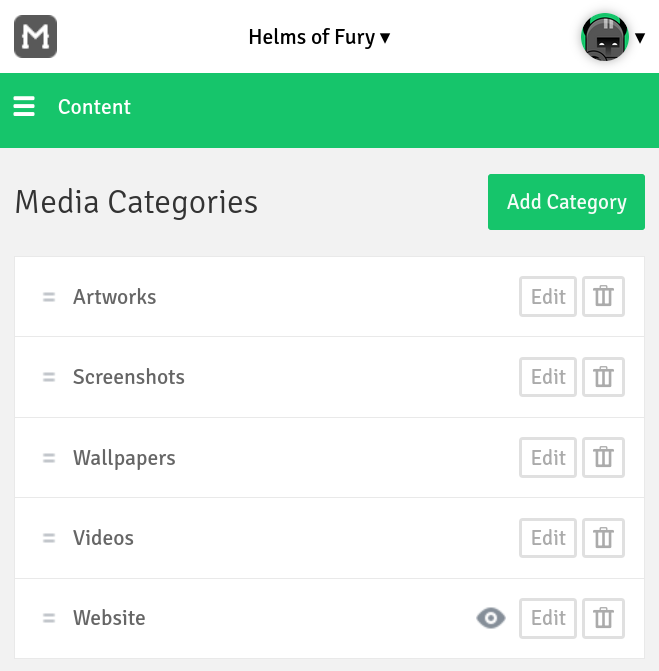
Task: Delete the Website category
Action: (x=603, y=618)
